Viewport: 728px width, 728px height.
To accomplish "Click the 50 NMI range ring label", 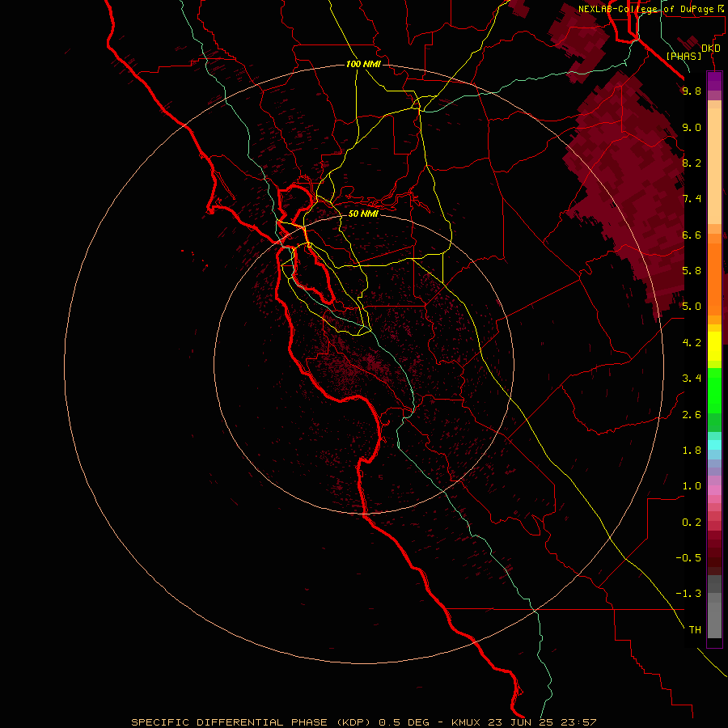I will (x=363, y=214).
